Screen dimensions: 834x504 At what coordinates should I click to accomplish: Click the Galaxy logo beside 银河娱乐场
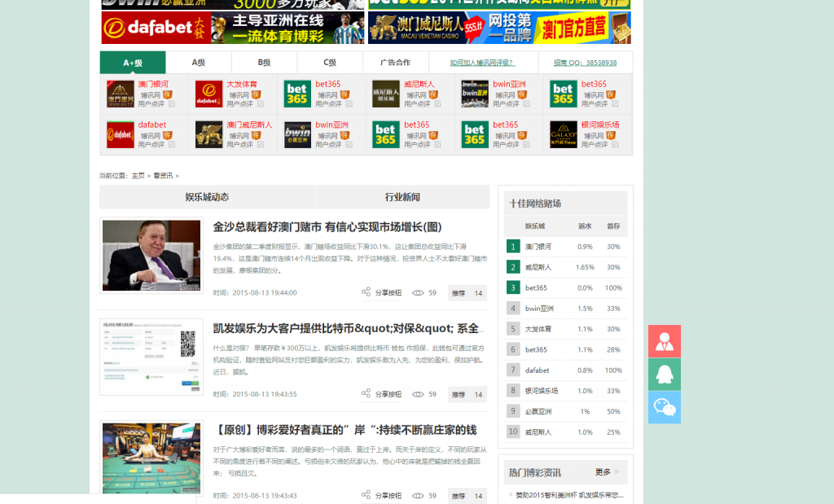563,134
